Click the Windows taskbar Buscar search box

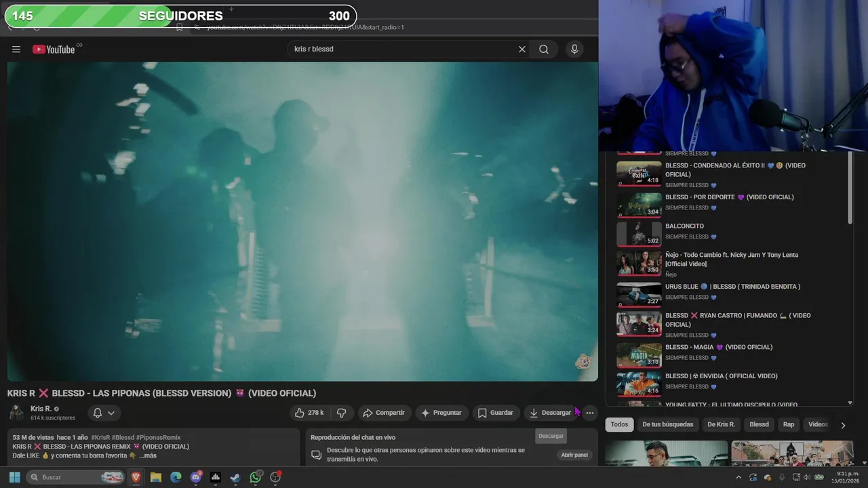click(76, 477)
